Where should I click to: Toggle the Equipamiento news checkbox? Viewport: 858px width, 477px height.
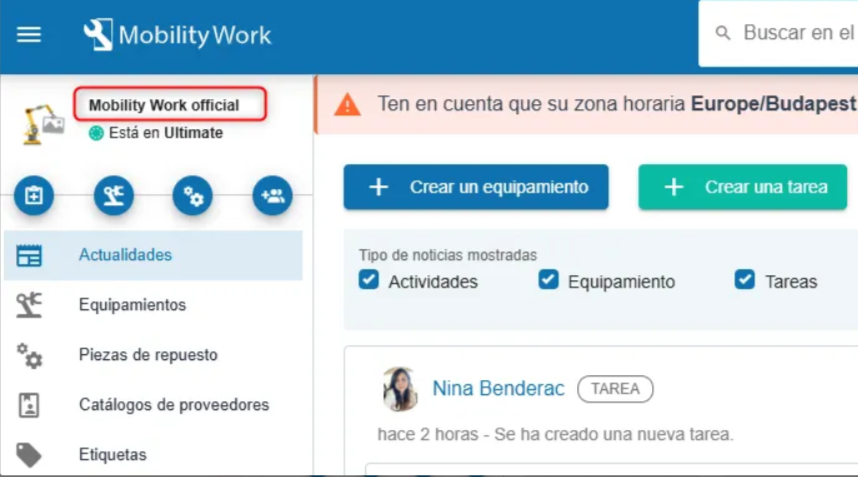pyautogui.click(x=548, y=280)
